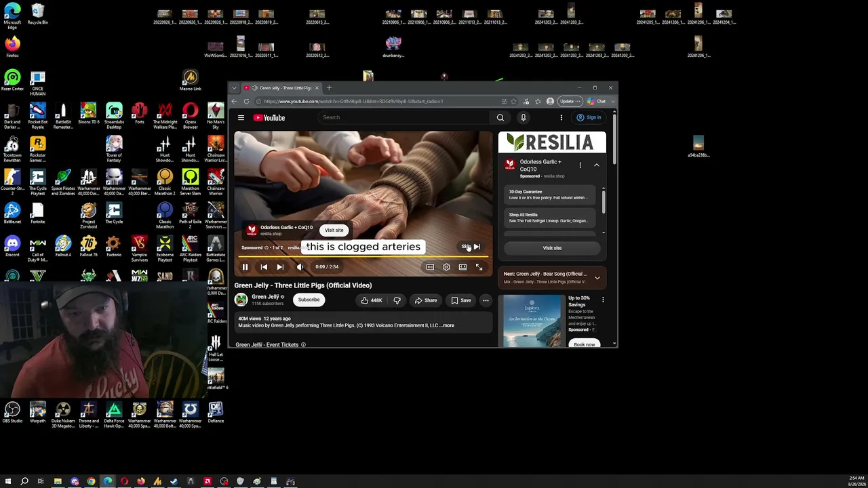Click Visit site in Resilia side panel

tap(552, 248)
